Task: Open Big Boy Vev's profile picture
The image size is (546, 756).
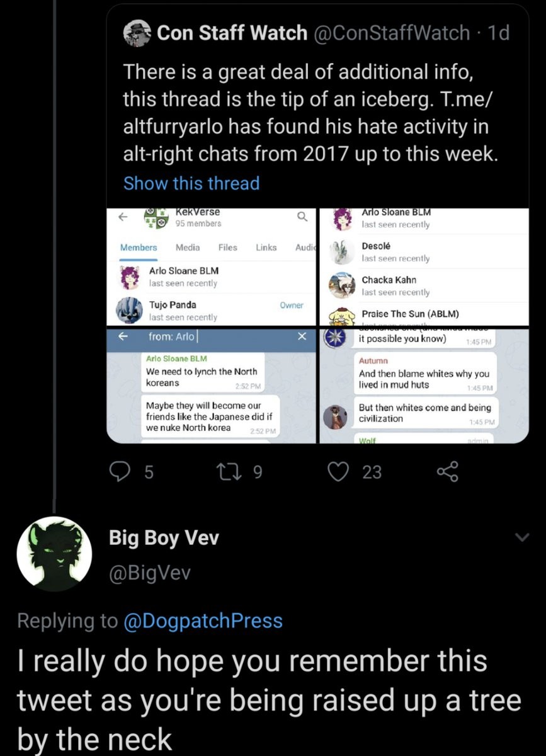Action: [54, 554]
